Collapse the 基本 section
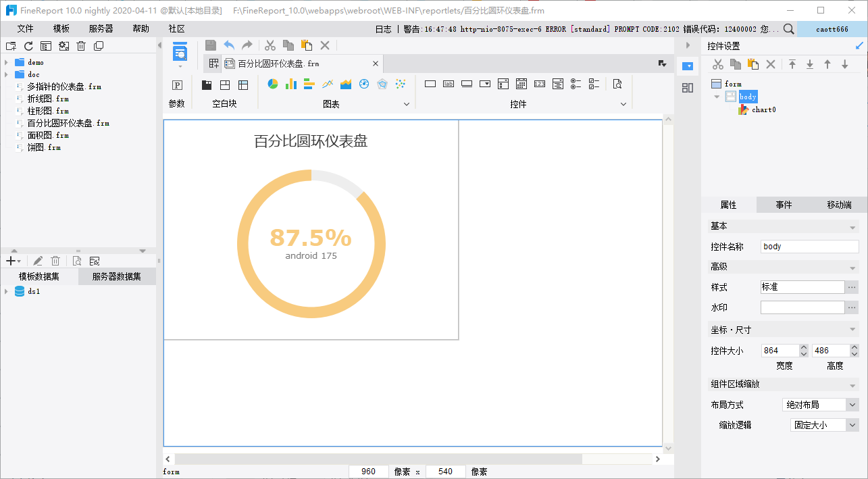This screenshot has height=479, width=868. [x=852, y=227]
